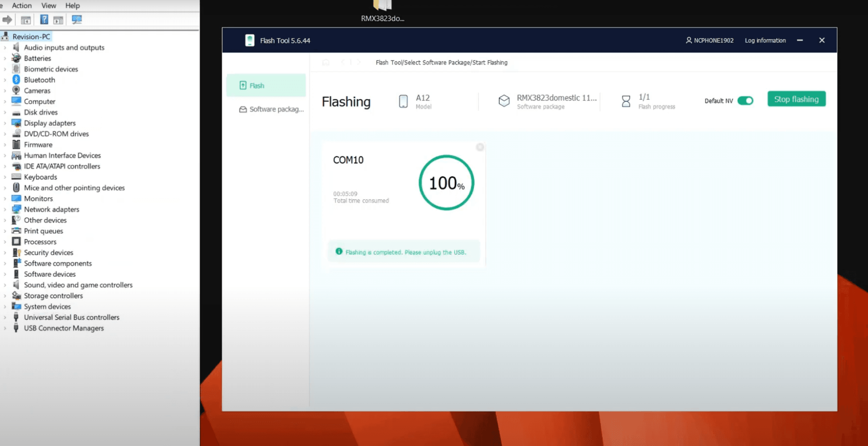
Task: Select System devices
Action: click(x=47, y=307)
